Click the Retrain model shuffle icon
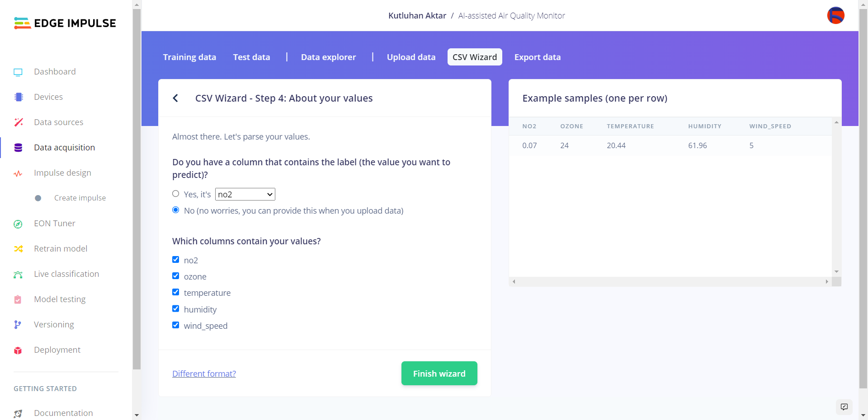This screenshot has width=868, height=420. coord(19,249)
